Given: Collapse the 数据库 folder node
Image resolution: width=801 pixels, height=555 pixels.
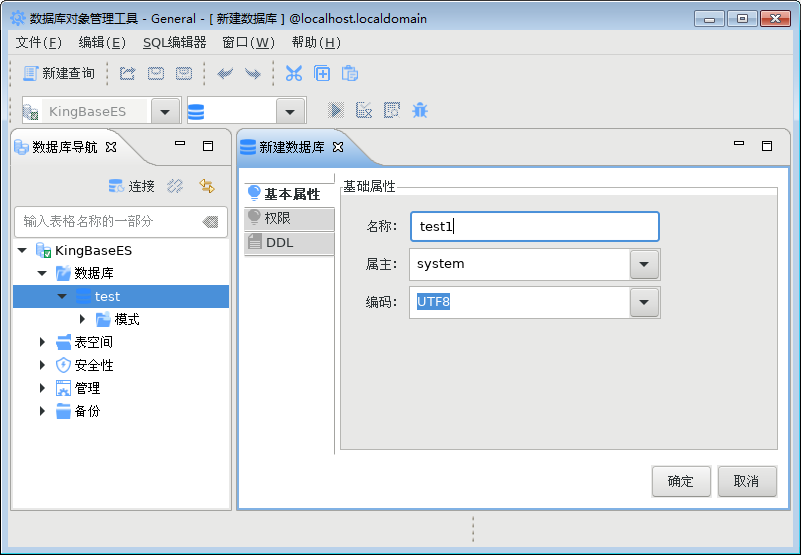Looking at the screenshot, I should (x=42, y=273).
